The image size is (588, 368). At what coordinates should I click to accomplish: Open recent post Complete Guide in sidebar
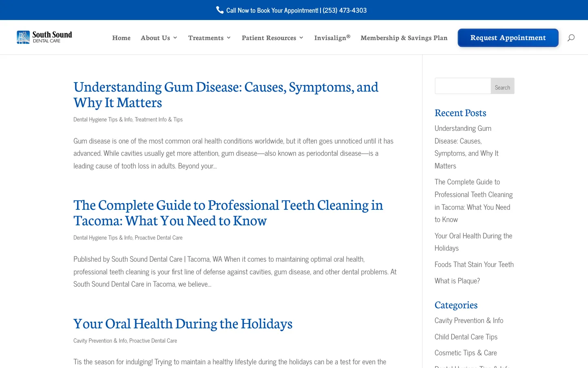[474, 201]
